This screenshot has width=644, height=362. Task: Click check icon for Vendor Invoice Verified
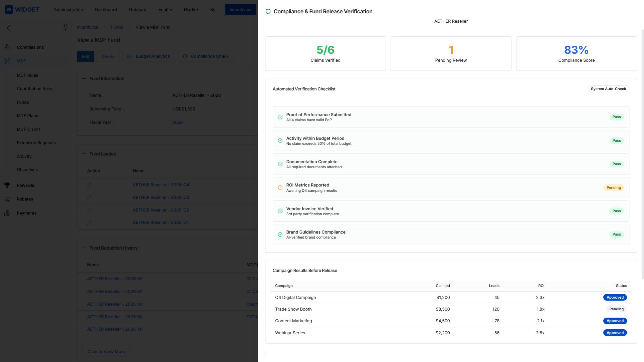click(x=280, y=211)
